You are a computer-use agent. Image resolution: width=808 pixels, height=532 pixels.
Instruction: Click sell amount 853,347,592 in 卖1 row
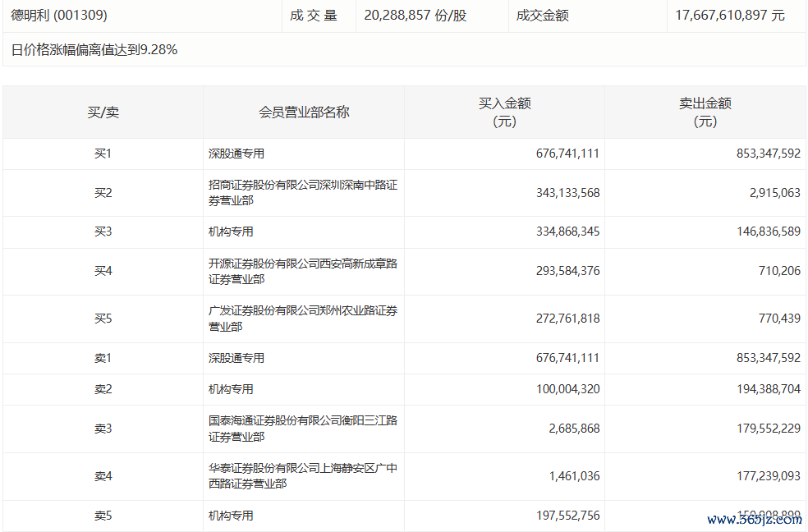(x=769, y=358)
